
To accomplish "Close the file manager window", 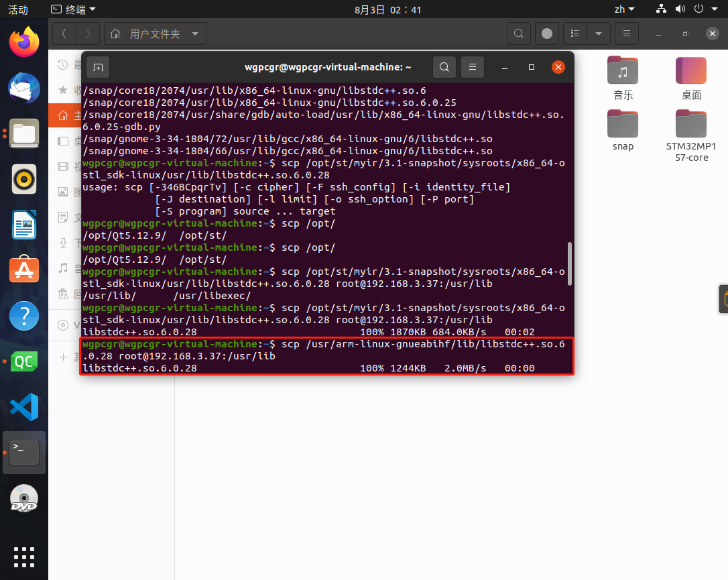I will pyautogui.click(x=712, y=34).
